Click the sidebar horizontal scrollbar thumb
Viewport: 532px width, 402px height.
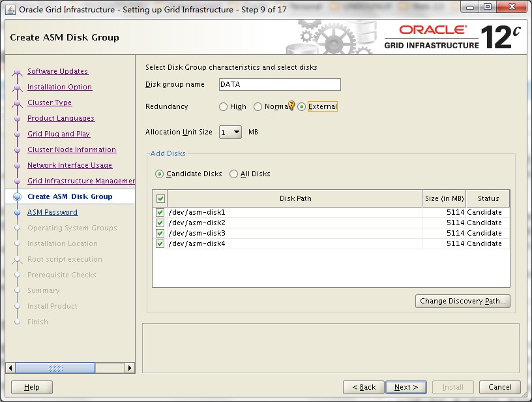[55, 367]
